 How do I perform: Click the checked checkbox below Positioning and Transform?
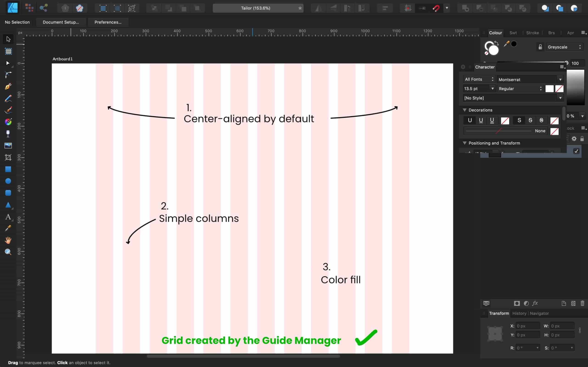pos(576,151)
